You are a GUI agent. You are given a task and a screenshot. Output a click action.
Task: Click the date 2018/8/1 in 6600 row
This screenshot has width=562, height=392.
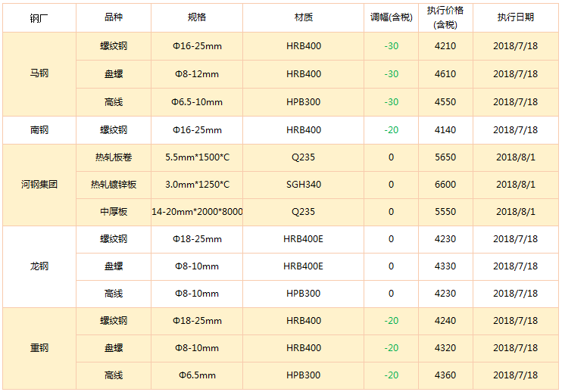(516, 185)
